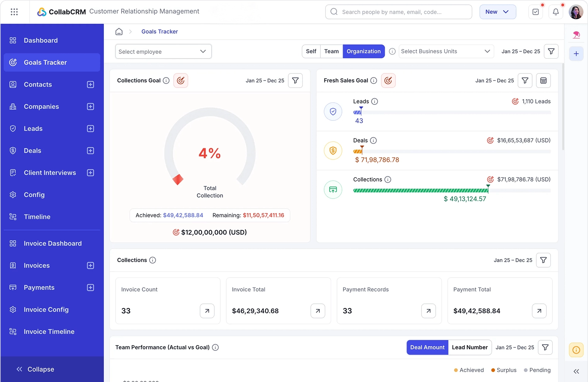Switch to Deal Amount view
588x382 pixels.
point(427,347)
